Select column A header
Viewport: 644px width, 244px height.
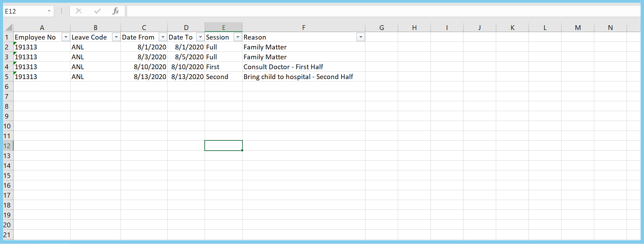point(42,28)
